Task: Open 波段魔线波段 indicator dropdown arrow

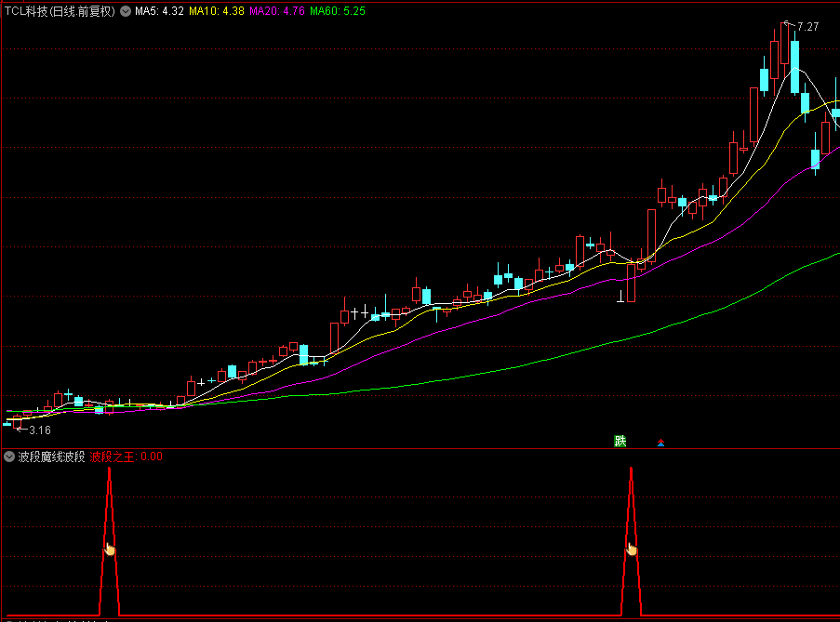Action: coord(9,457)
